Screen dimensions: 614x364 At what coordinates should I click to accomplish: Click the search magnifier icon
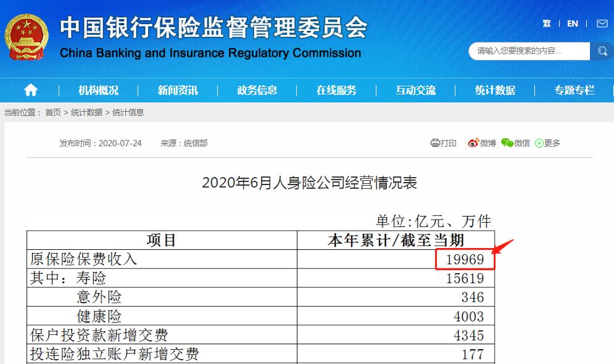(602, 51)
